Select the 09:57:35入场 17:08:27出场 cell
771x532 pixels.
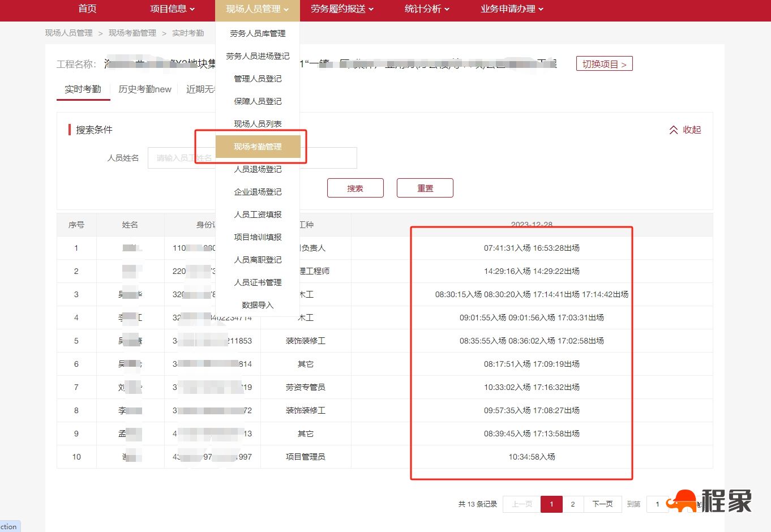coord(532,410)
